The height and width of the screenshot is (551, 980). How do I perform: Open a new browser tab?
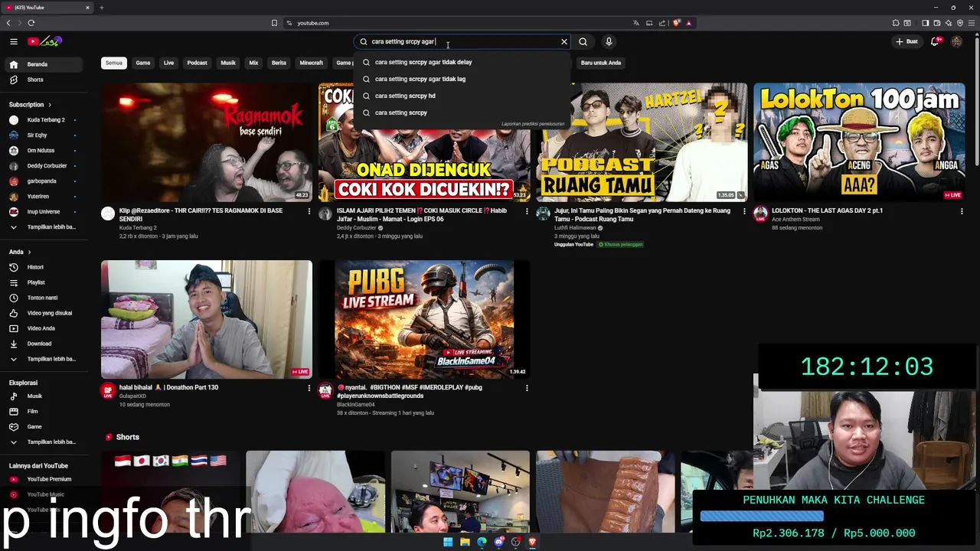(x=101, y=8)
